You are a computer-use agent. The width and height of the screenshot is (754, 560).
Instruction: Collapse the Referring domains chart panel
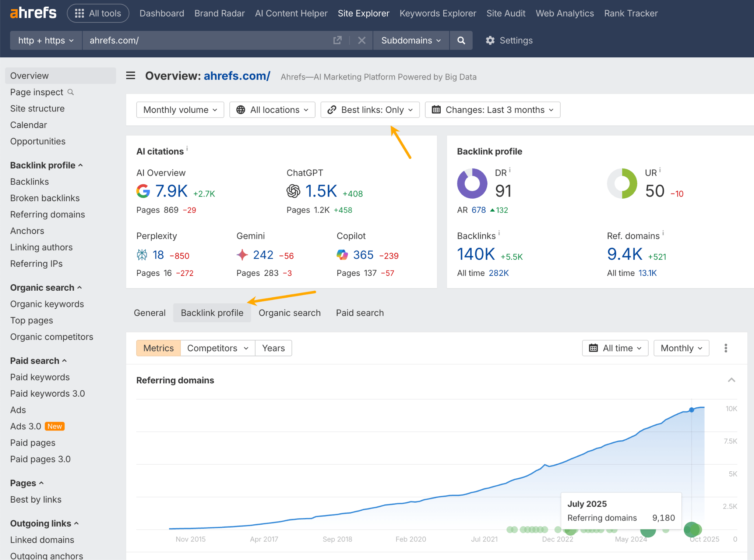point(732,380)
